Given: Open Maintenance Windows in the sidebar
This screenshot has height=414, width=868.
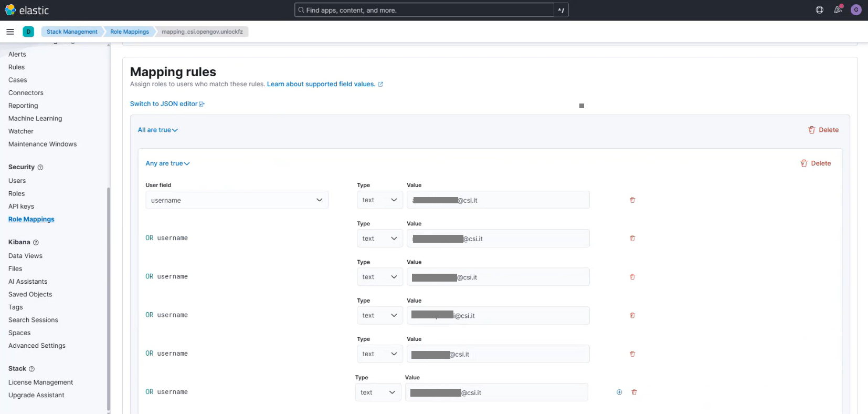Looking at the screenshot, I should [x=43, y=144].
